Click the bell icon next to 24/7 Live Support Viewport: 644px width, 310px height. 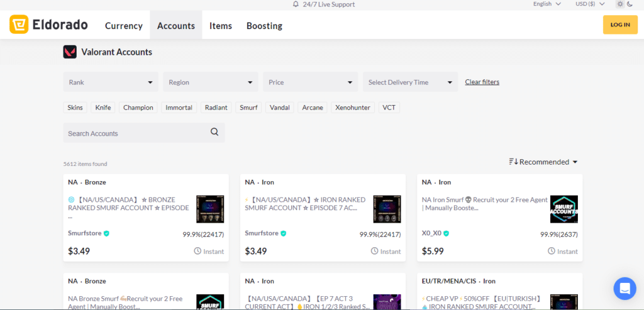tap(296, 4)
